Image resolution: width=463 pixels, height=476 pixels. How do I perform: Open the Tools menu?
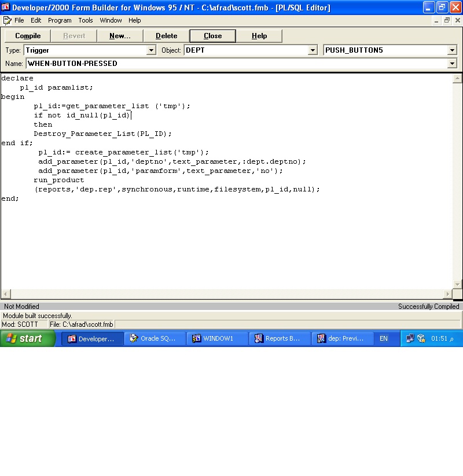click(x=86, y=20)
